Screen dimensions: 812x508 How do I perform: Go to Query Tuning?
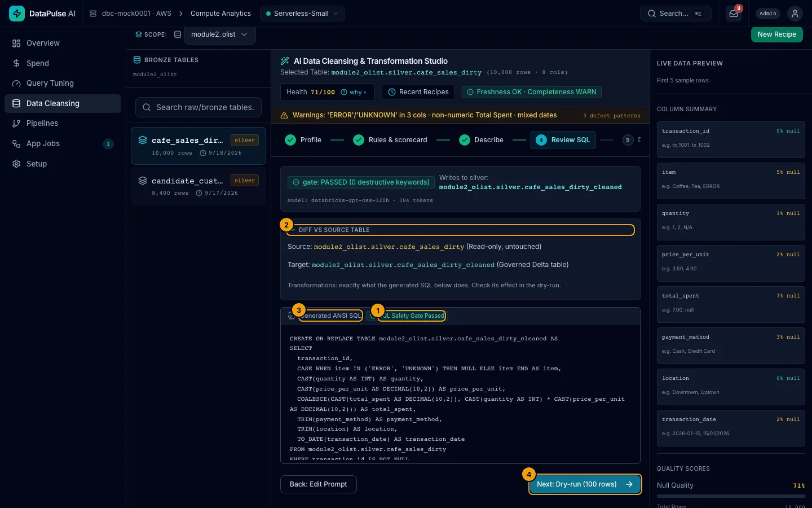click(63, 83)
